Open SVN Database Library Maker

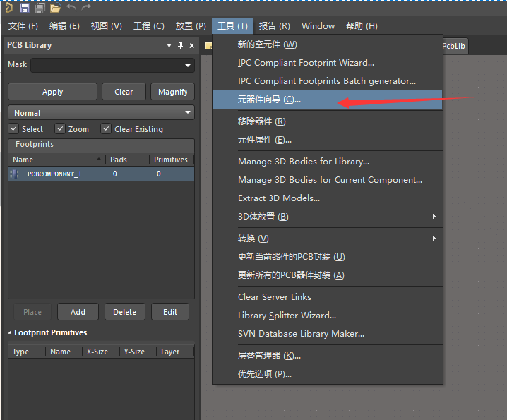click(328, 334)
